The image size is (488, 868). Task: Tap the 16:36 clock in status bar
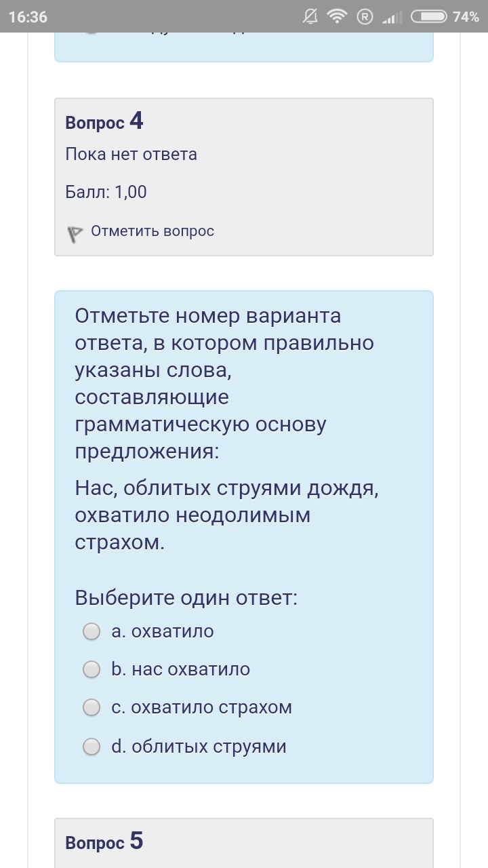(28, 17)
